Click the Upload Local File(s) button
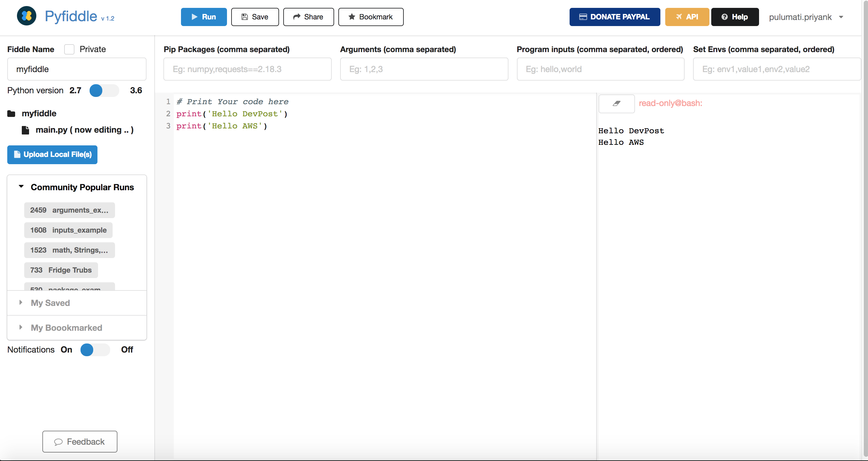 tap(52, 154)
